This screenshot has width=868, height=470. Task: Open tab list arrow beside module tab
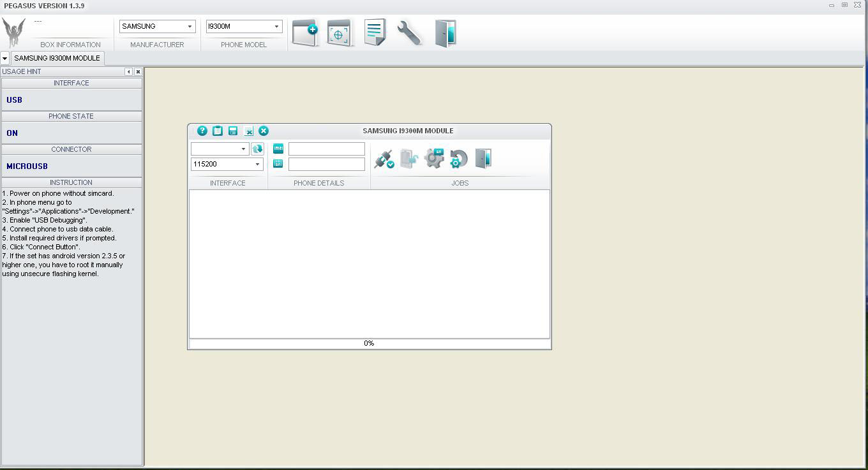pos(4,58)
